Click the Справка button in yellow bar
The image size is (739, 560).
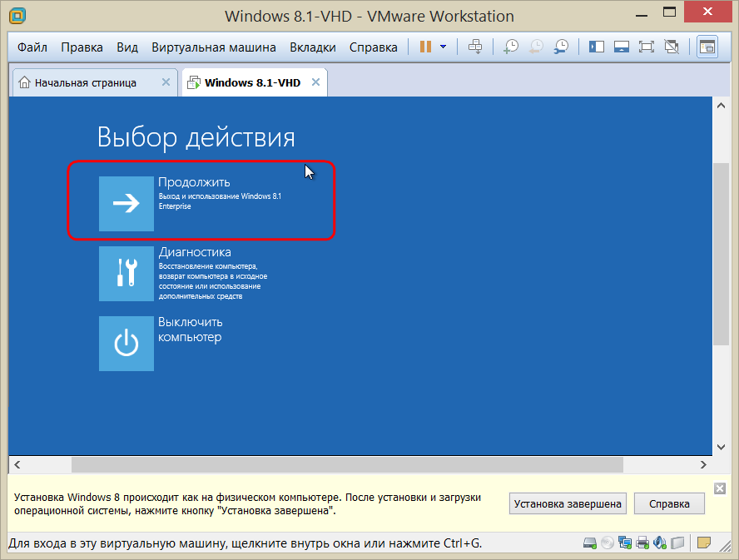(669, 504)
